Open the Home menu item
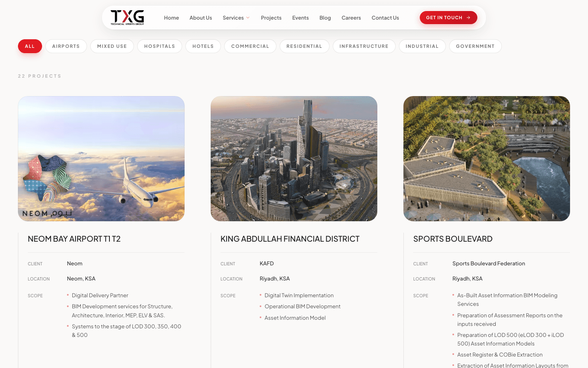This screenshot has width=588, height=368. click(x=171, y=18)
